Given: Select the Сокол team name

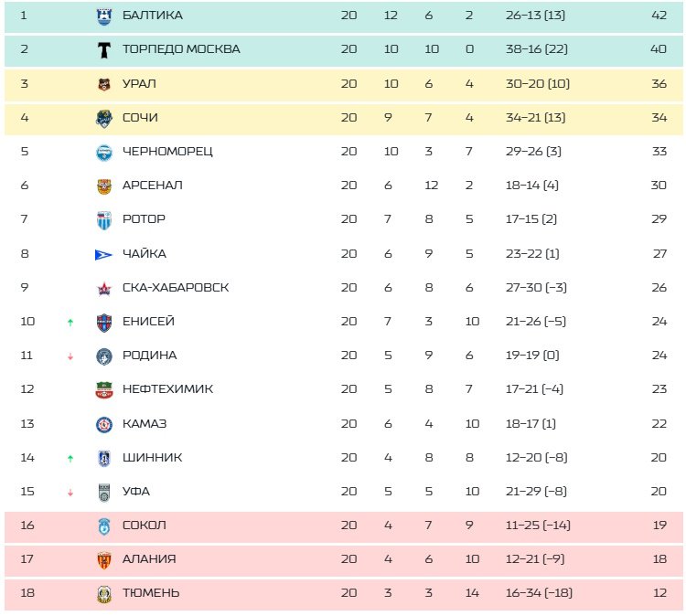Looking at the screenshot, I should 144,526.
